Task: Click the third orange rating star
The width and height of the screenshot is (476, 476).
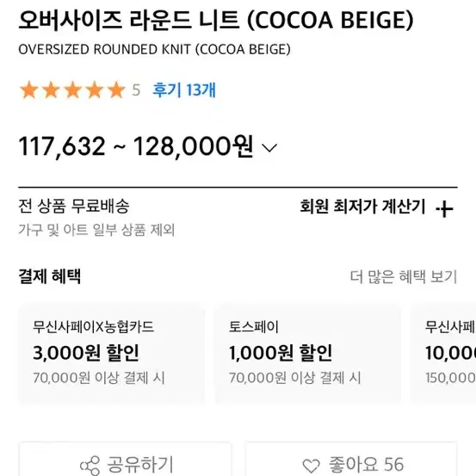Action: coord(73,90)
